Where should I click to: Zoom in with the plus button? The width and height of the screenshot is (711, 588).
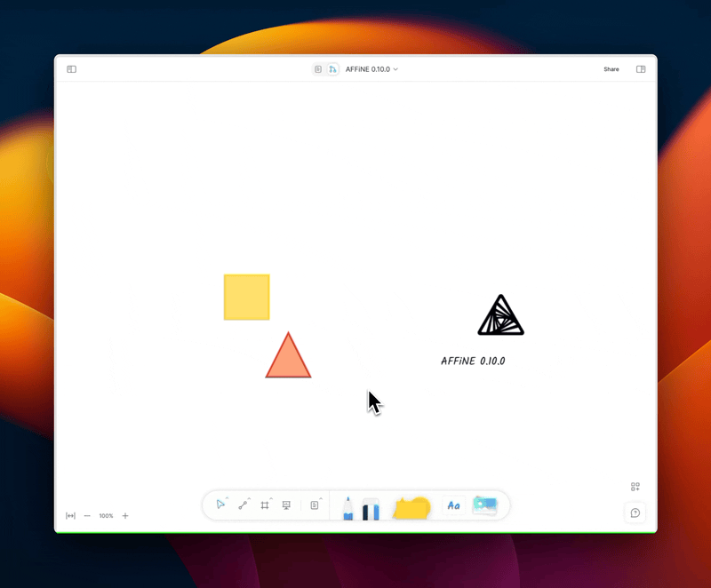pos(125,515)
